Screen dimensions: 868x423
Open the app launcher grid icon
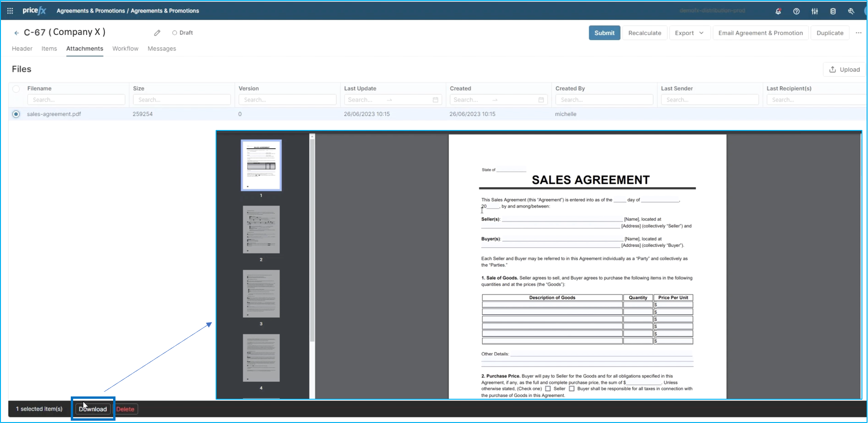coord(10,11)
